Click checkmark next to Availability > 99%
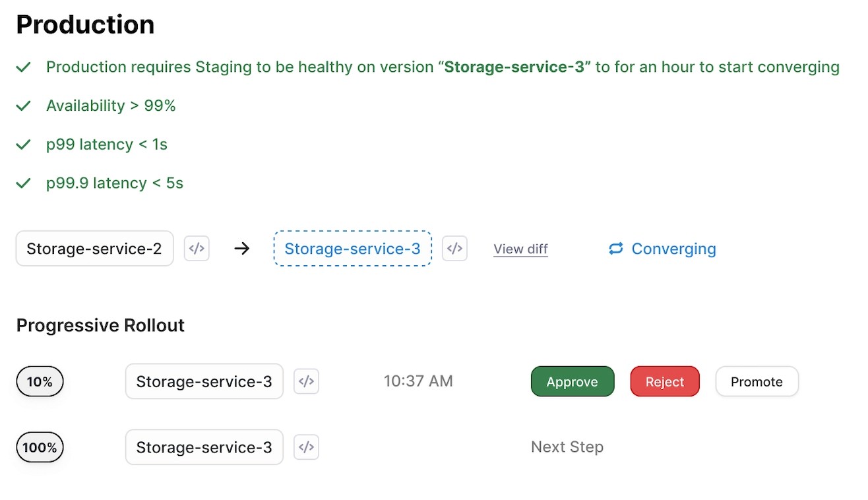868x500 pixels. pos(24,106)
